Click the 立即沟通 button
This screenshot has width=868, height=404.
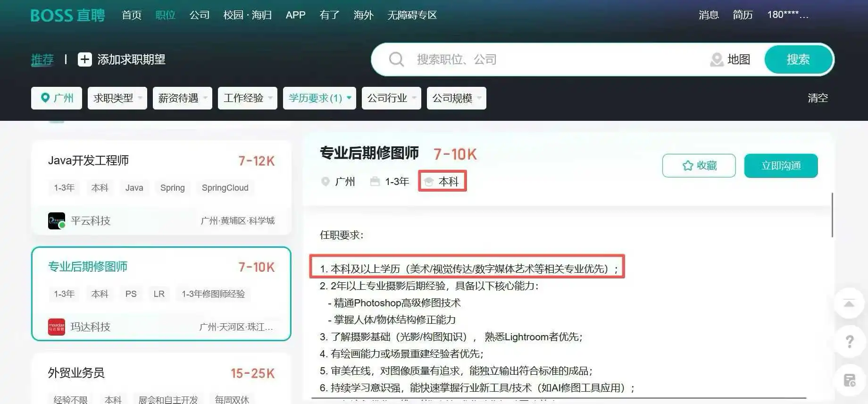pyautogui.click(x=781, y=166)
